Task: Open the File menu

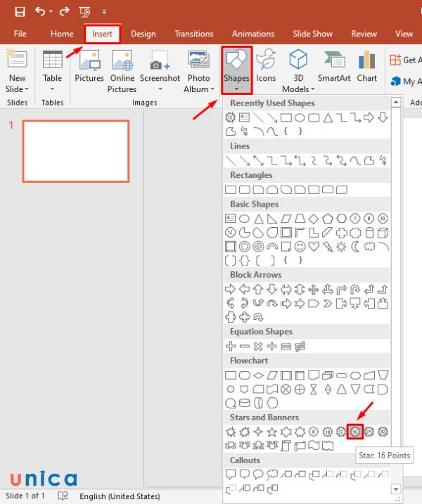Action: (20, 34)
